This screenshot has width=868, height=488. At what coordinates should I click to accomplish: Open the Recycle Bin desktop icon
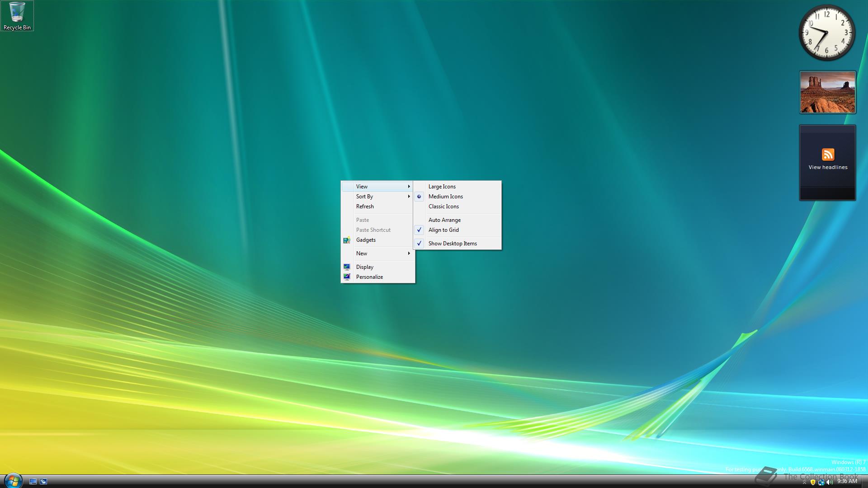point(17,15)
